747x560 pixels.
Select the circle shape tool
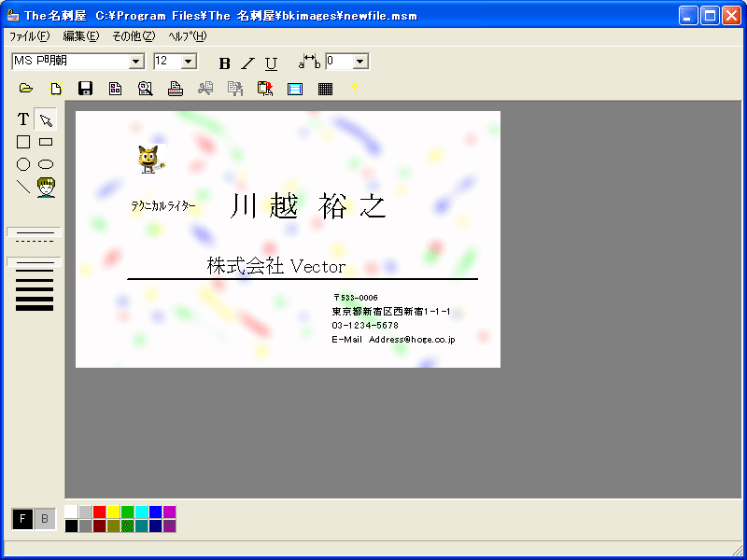[x=22, y=164]
